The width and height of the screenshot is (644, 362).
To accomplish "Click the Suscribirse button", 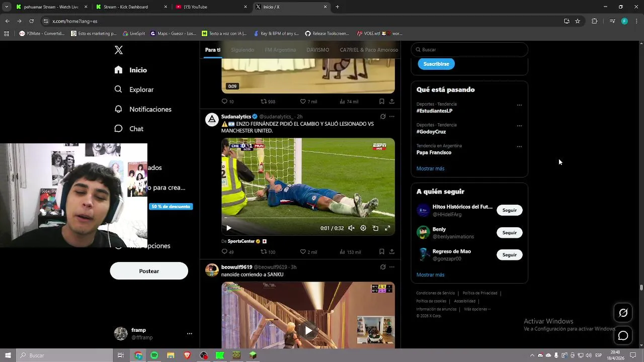I will click(436, 64).
